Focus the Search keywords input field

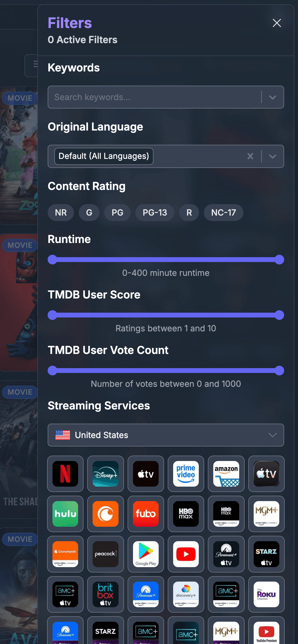[x=154, y=97]
